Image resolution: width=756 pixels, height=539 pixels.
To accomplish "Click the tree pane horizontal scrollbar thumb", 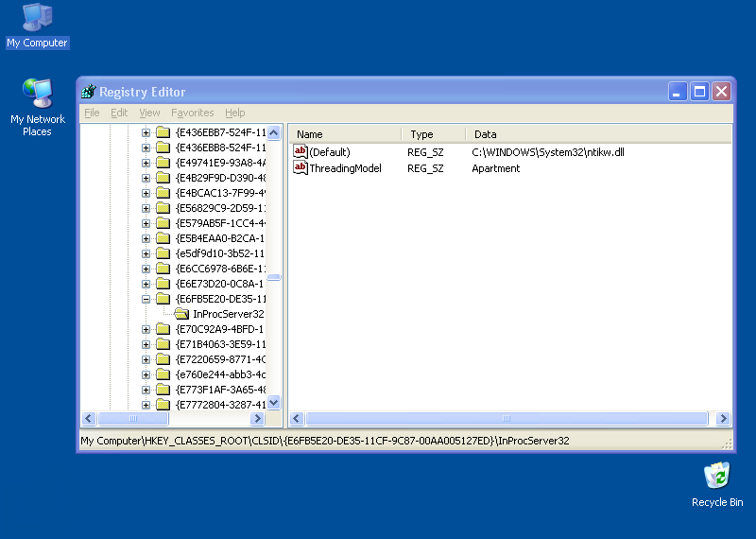I will pos(133,418).
